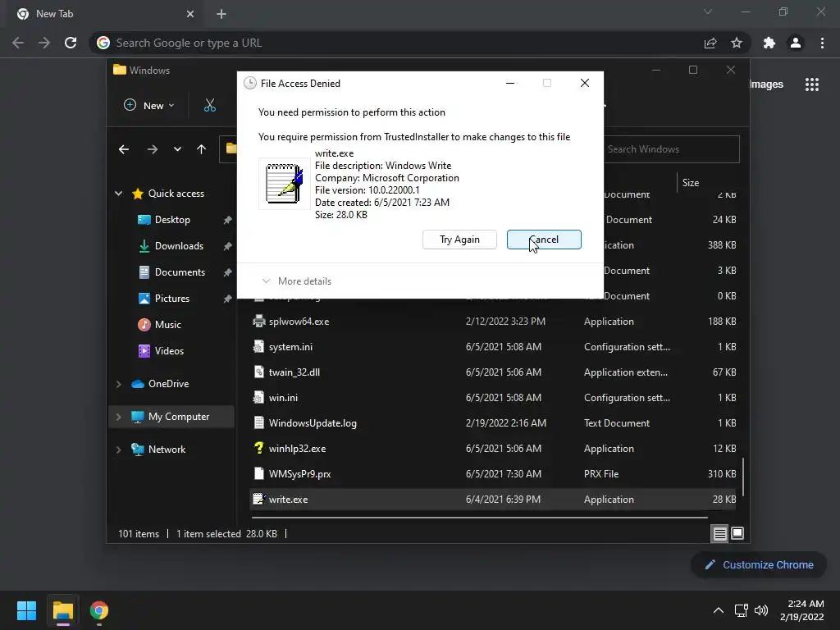Viewport: 840px width, 630px height.
Task: Click Chrome's back arrow
Action: (x=18, y=43)
